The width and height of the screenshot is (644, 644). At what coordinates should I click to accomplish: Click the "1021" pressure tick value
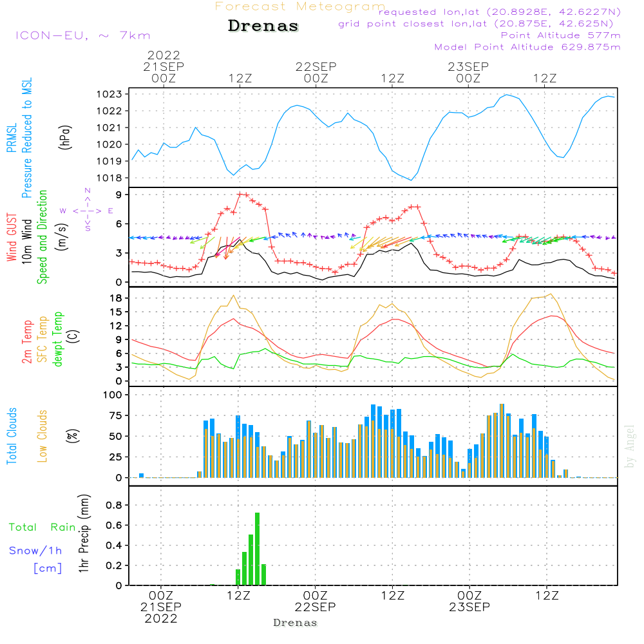(109, 128)
